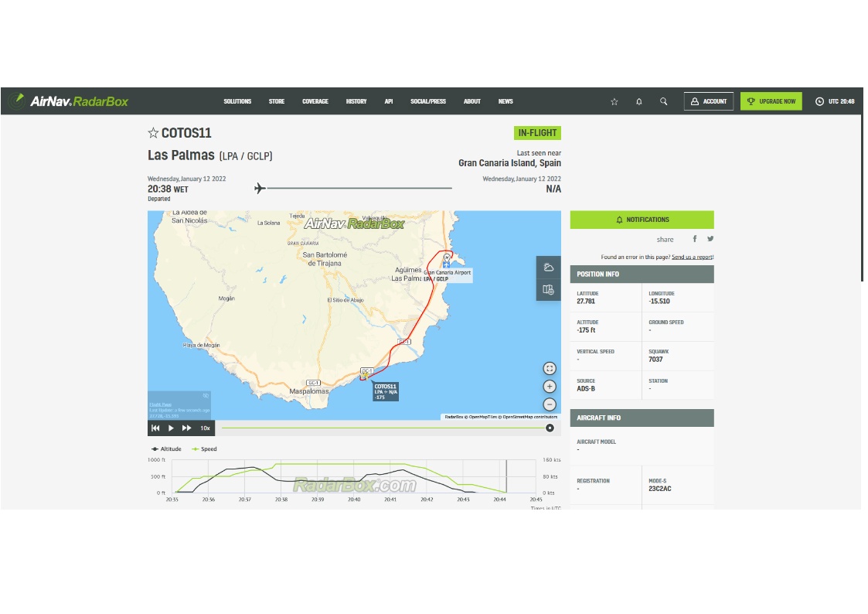
Task: Change the 10x playback speed
Action: [206, 428]
